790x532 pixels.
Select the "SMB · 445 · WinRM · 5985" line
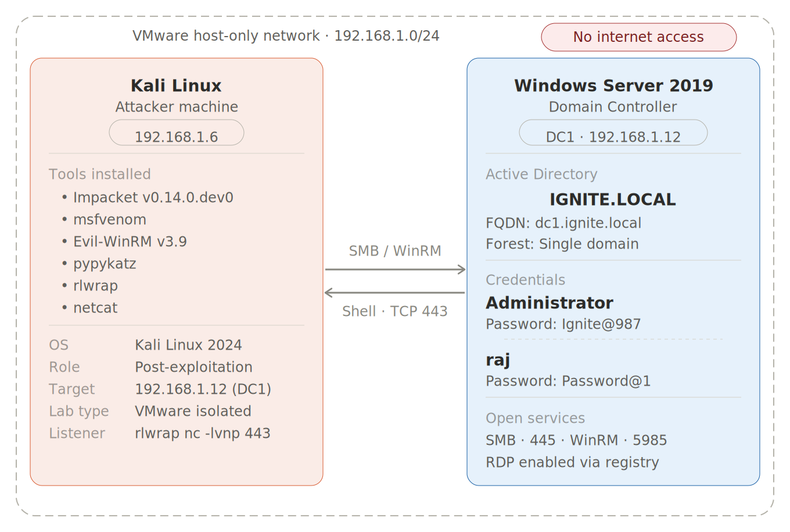tap(576, 440)
